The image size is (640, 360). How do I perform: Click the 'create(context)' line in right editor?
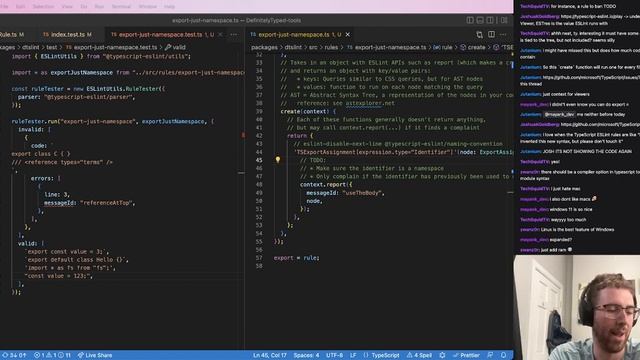[308, 111]
